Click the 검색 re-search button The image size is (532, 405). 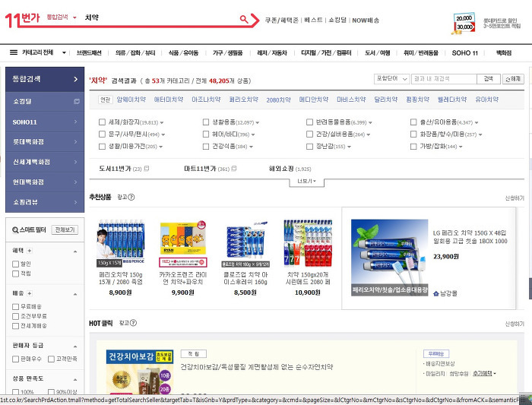tap(489, 79)
